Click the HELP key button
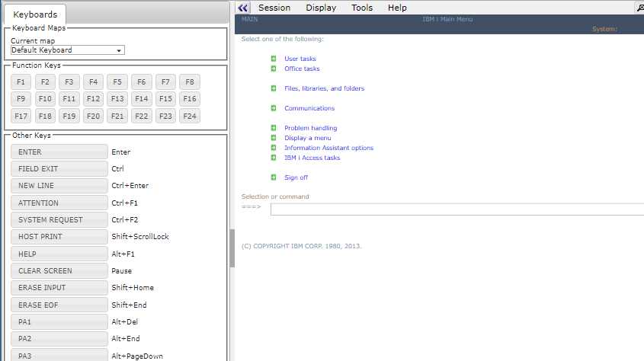This screenshot has width=644, height=361. [x=59, y=254]
